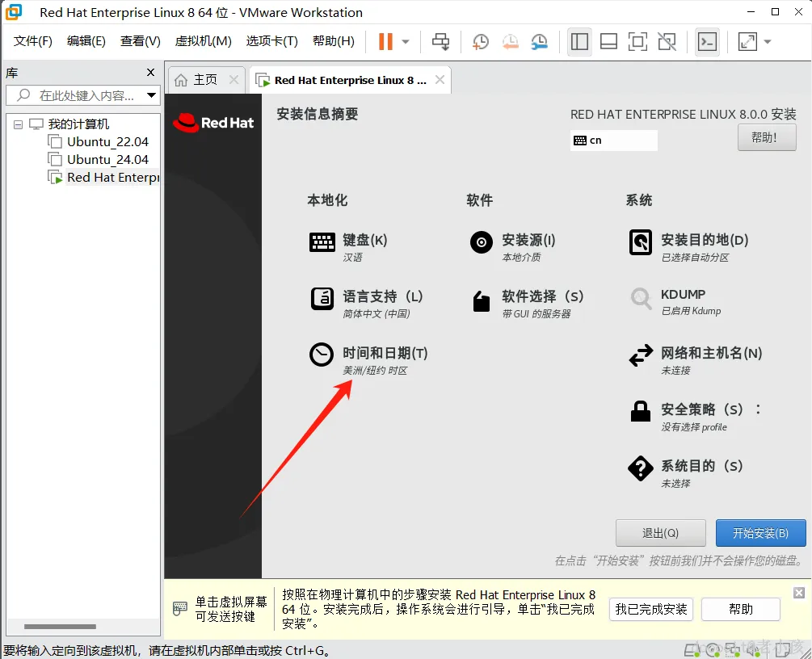The height and width of the screenshot is (659, 812).
Task: Open the library search filter dropdown
Action: tap(153, 94)
